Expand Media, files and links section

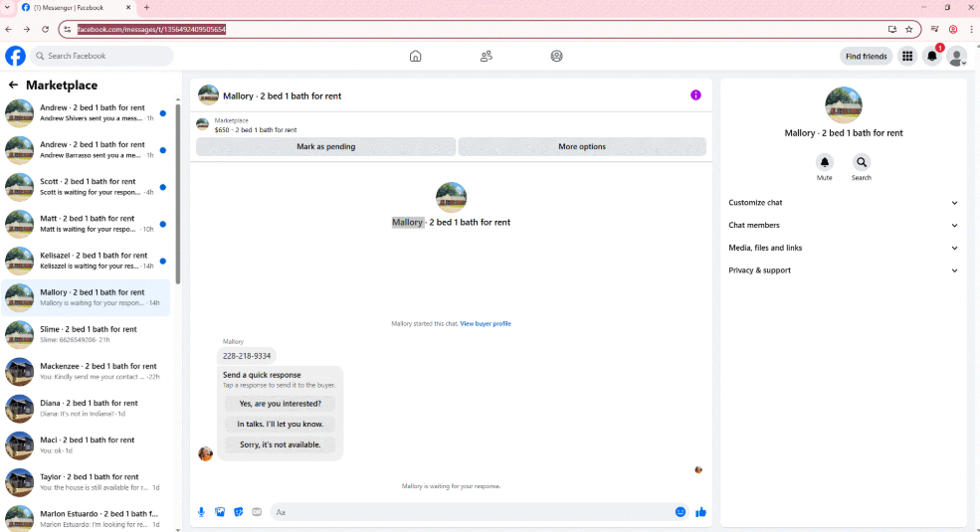coord(843,248)
